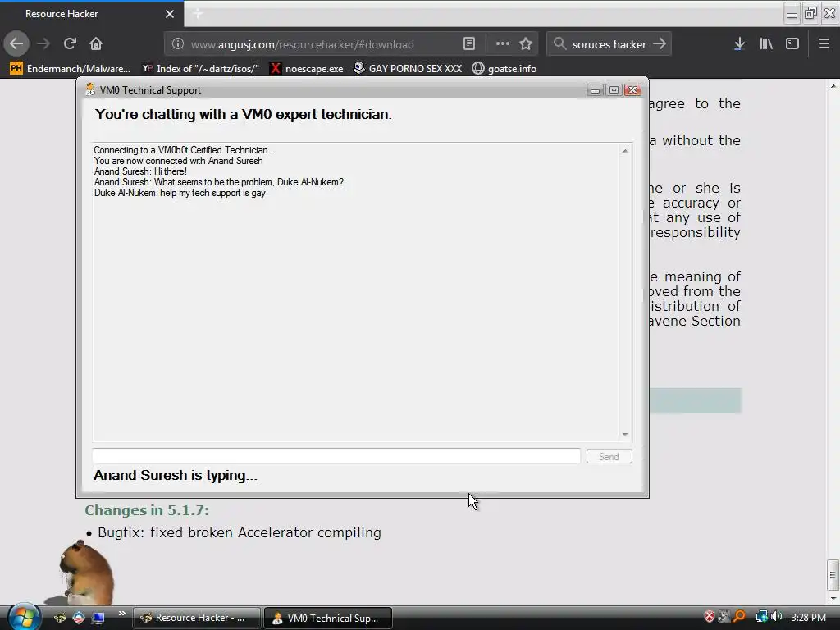Click the network tray icon
The height and width of the screenshot is (630, 840).
761,617
